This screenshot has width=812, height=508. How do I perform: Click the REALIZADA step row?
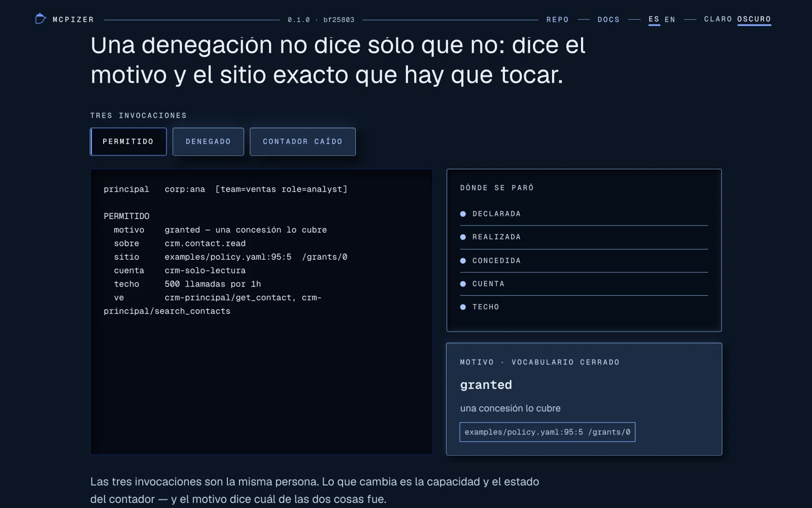click(x=584, y=237)
